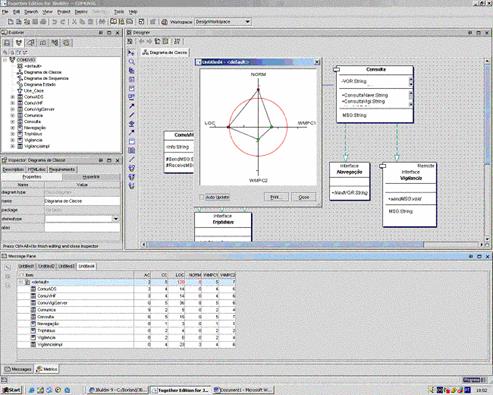Click the name value field in Inspector
Image resolution: width=493 pixels, height=395 pixels.
(x=82, y=201)
